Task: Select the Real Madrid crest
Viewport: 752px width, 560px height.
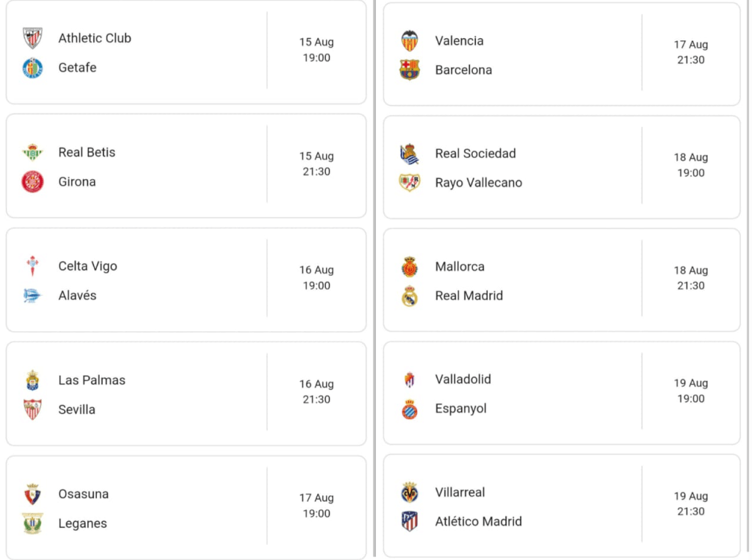Action: coord(409,296)
